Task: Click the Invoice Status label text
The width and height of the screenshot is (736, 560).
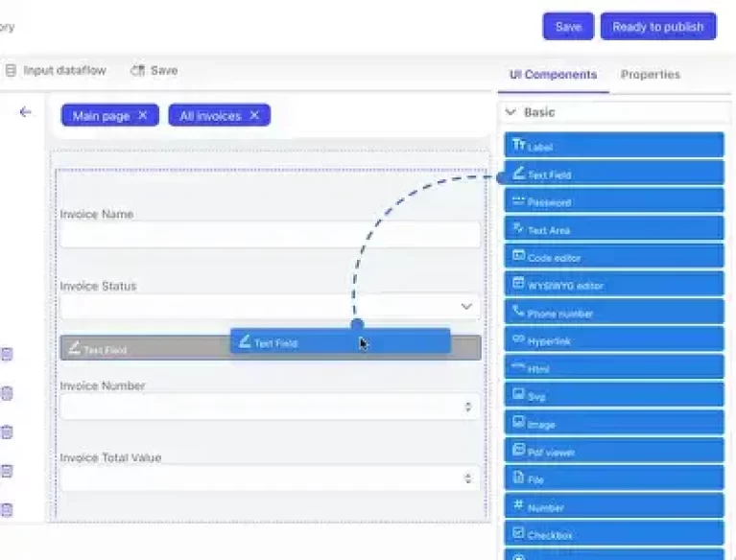Action: click(x=98, y=286)
